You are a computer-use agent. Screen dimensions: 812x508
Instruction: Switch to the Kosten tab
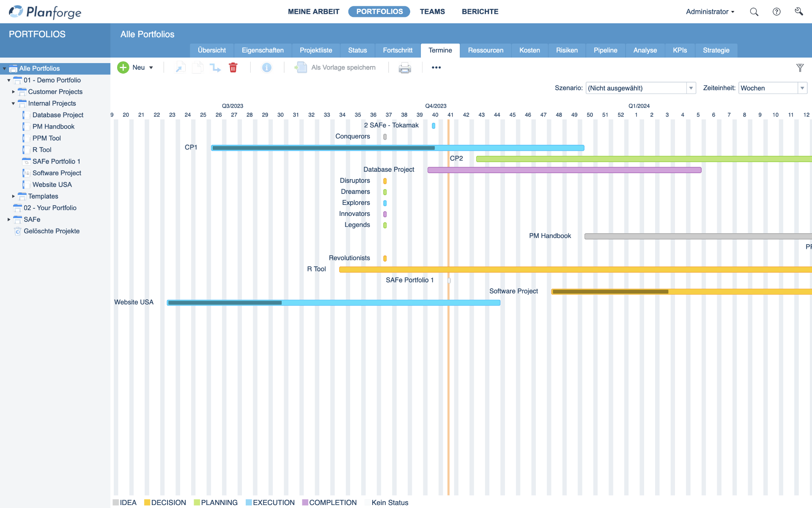tap(529, 50)
